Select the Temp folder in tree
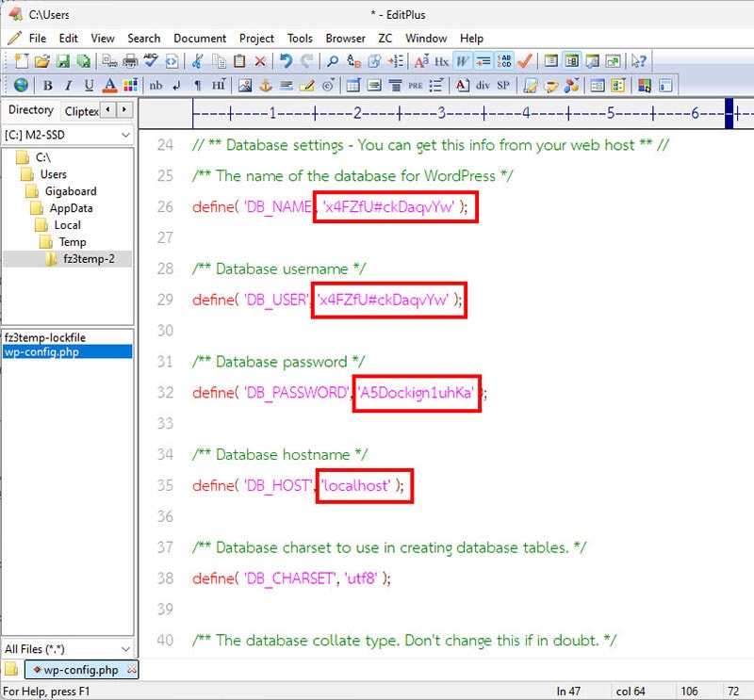 tap(73, 242)
